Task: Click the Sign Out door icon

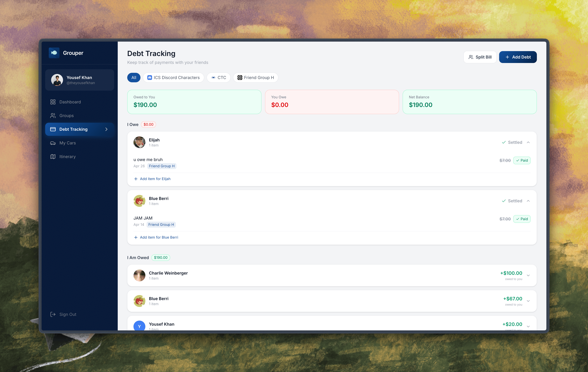Action: 53,314
